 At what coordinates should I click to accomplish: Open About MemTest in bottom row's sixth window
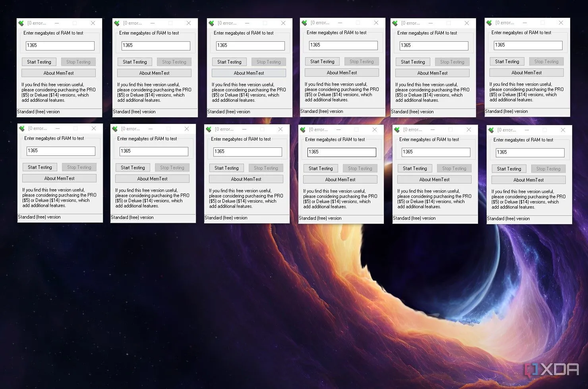point(529,180)
